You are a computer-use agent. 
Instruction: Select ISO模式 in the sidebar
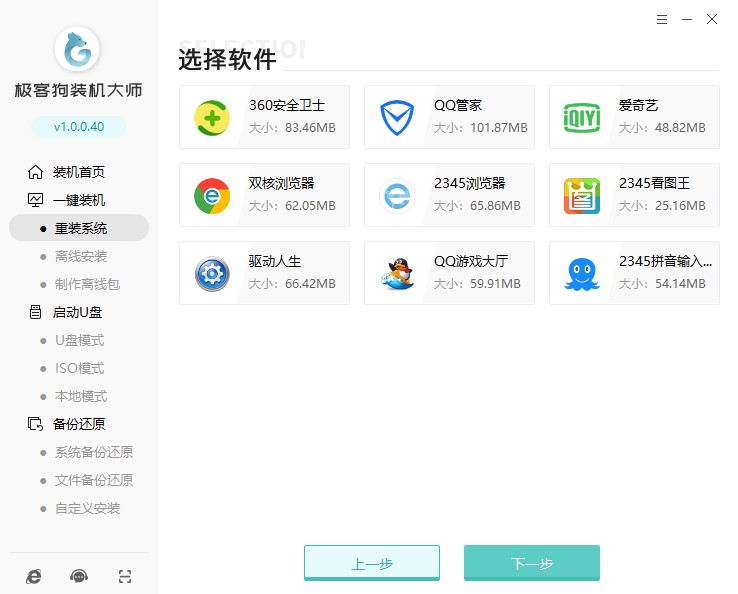(x=80, y=368)
